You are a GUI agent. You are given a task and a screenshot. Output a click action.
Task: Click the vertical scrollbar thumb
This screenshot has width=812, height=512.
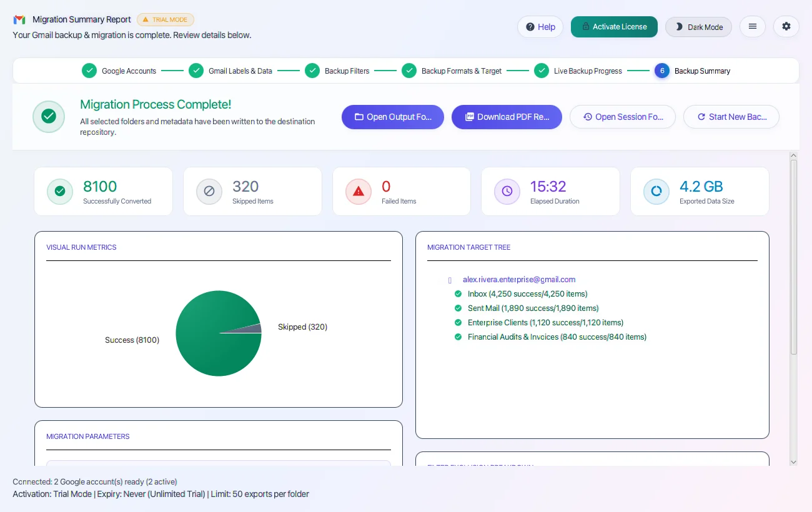[x=794, y=257]
